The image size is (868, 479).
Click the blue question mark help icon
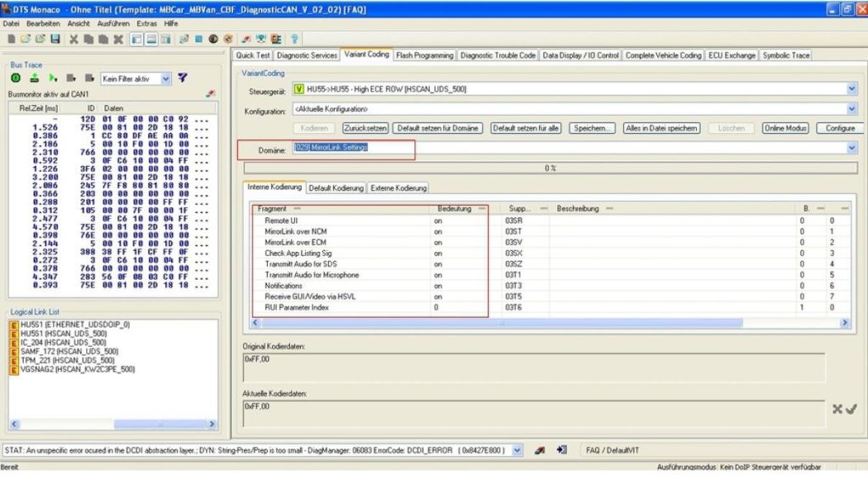294,39
